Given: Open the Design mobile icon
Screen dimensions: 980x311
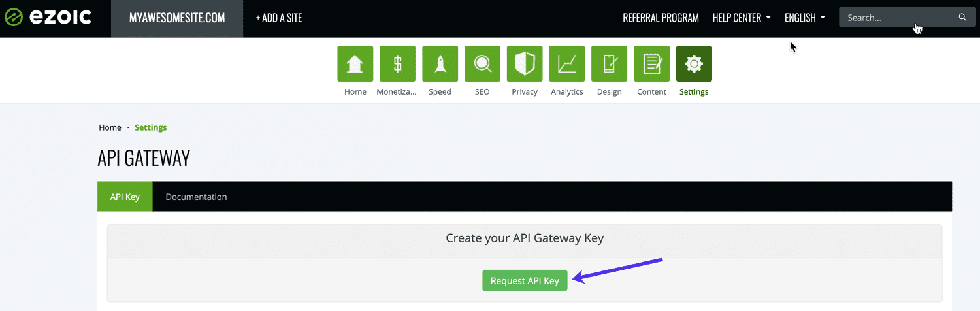Looking at the screenshot, I should pyautogui.click(x=609, y=64).
